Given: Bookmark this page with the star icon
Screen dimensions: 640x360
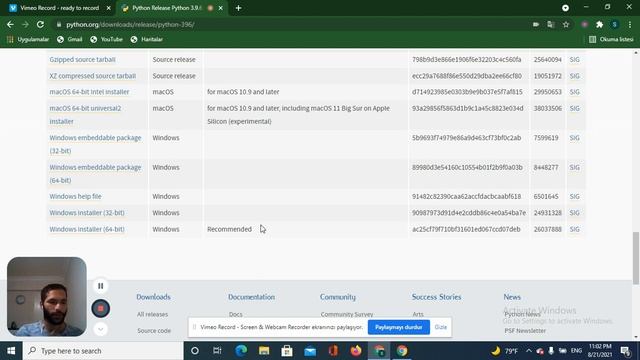Looking at the screenshot, I should pos(566,24).
